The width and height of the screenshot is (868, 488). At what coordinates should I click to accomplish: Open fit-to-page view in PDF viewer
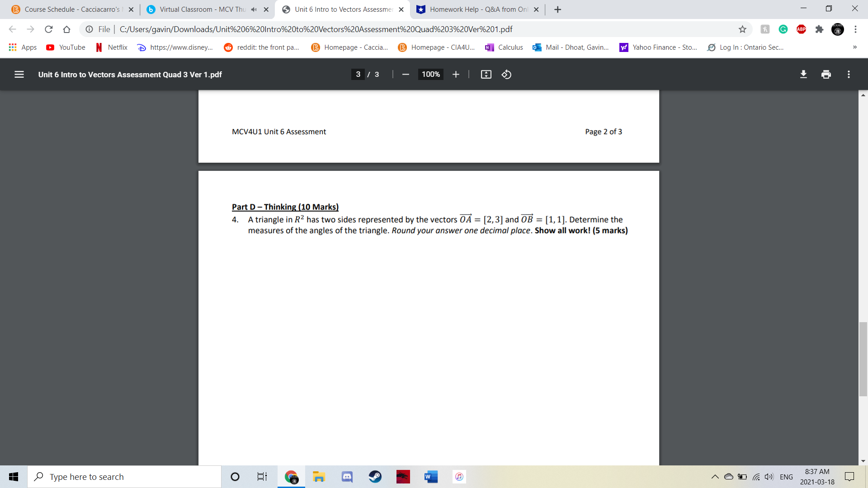point(486,74)
